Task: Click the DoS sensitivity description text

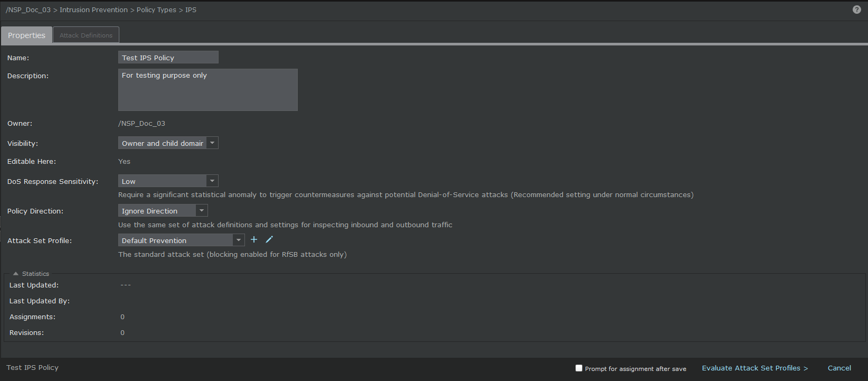Action: tap(406, 194)
